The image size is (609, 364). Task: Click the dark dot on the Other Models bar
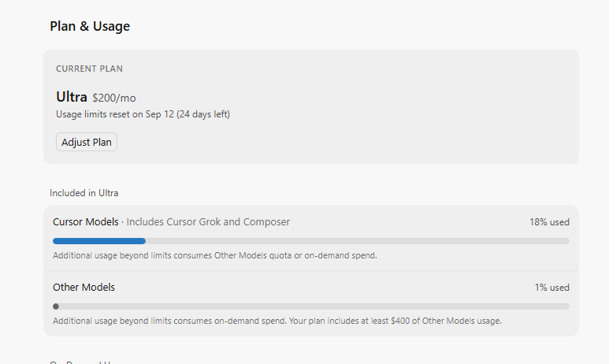point(56,306)
